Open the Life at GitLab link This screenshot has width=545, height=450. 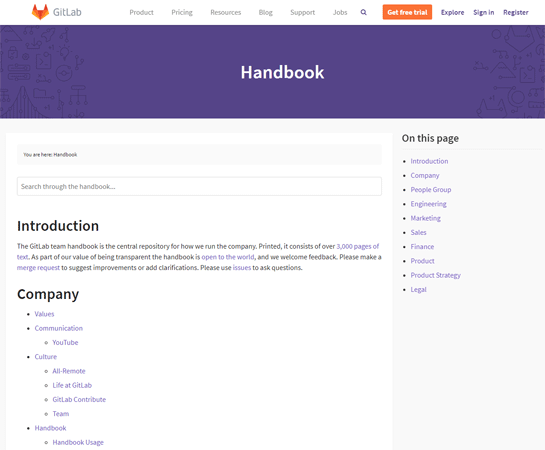point(72,385)
